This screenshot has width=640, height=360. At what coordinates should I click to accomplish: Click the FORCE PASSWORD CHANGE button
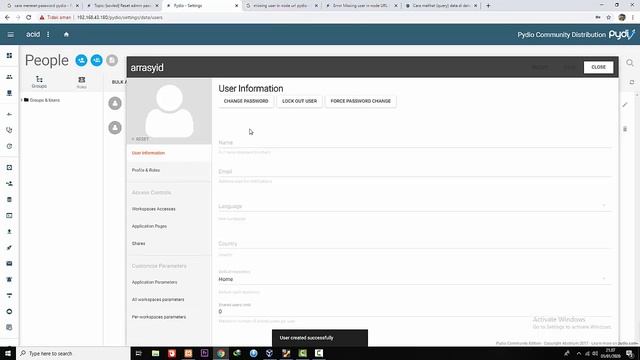[x=360, y=101]
